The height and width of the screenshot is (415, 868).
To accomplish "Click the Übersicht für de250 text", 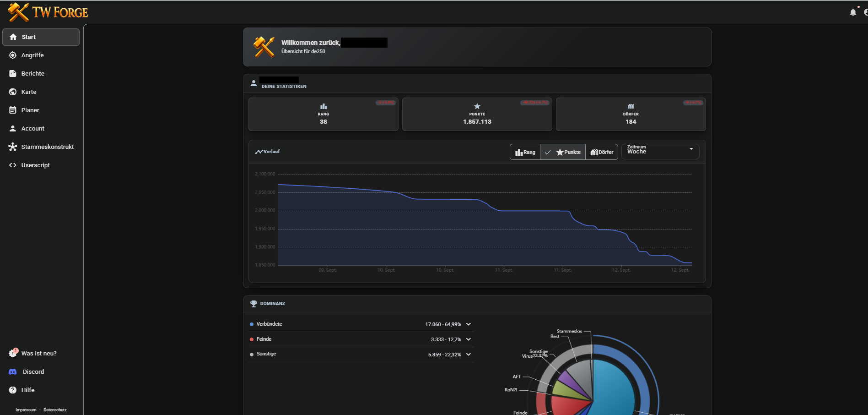I will tap(303, 51).
